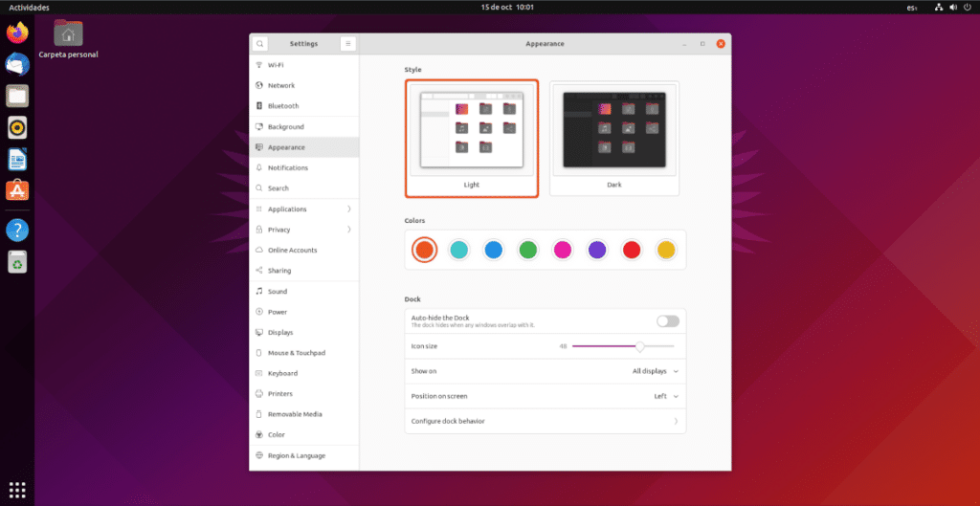Click the Keyboard icon in sidebar

[259, 374]
